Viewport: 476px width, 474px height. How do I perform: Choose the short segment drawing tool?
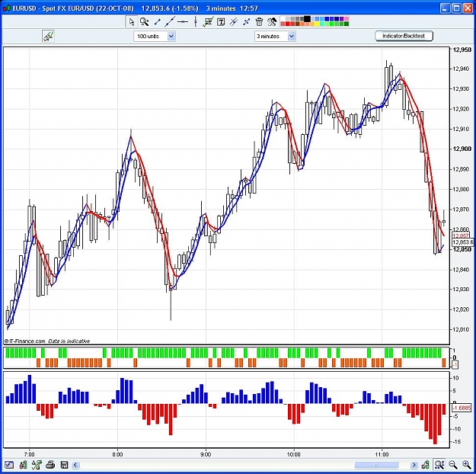(157, 22)
